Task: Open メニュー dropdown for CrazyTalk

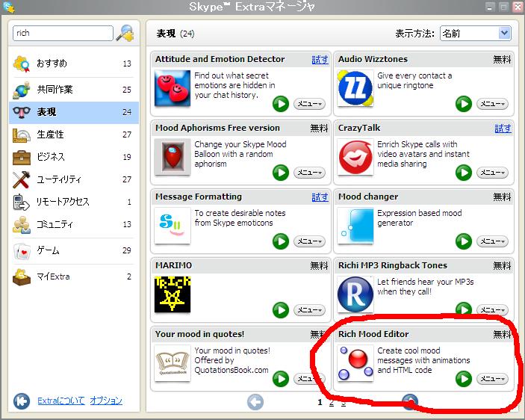Action: click(x=493, y=173)
